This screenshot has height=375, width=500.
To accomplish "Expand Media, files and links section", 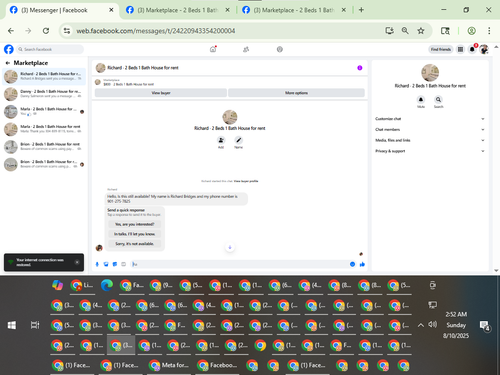I will 430,140.
